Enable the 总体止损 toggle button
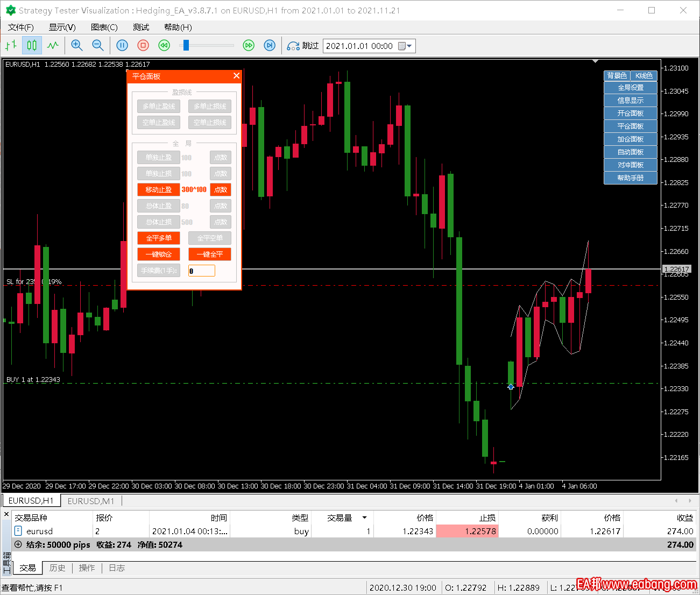This screenshot has width=700, height=595. [159, 222]
